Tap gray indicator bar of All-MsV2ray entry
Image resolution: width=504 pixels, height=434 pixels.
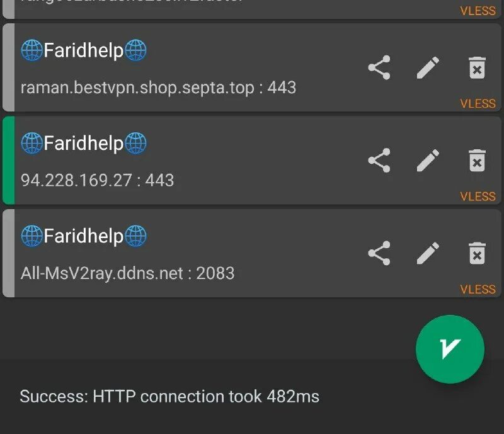[x=8, y=253]
